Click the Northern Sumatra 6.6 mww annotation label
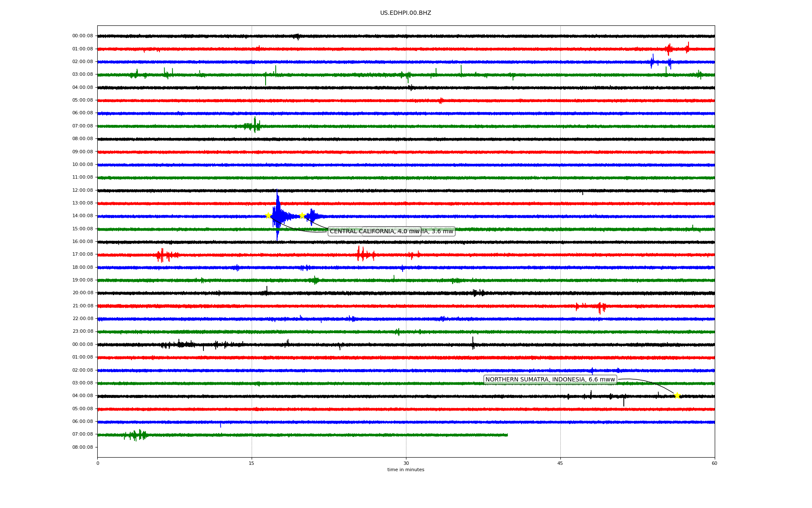Viewport: 812px width, 508px height. 550,380
